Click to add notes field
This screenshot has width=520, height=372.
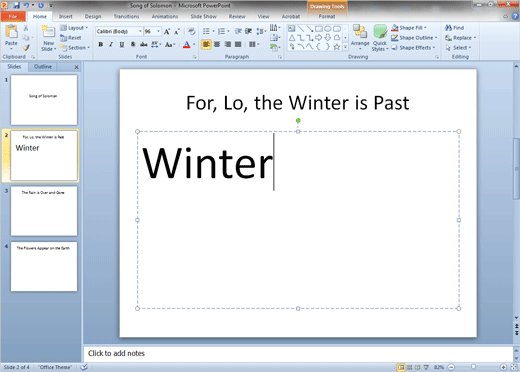297,353
